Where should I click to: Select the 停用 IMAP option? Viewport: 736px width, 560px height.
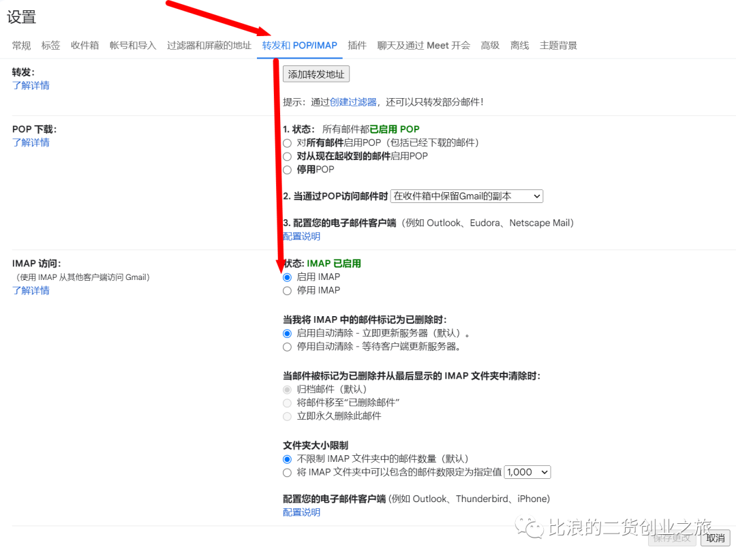(x=287, y=290)
